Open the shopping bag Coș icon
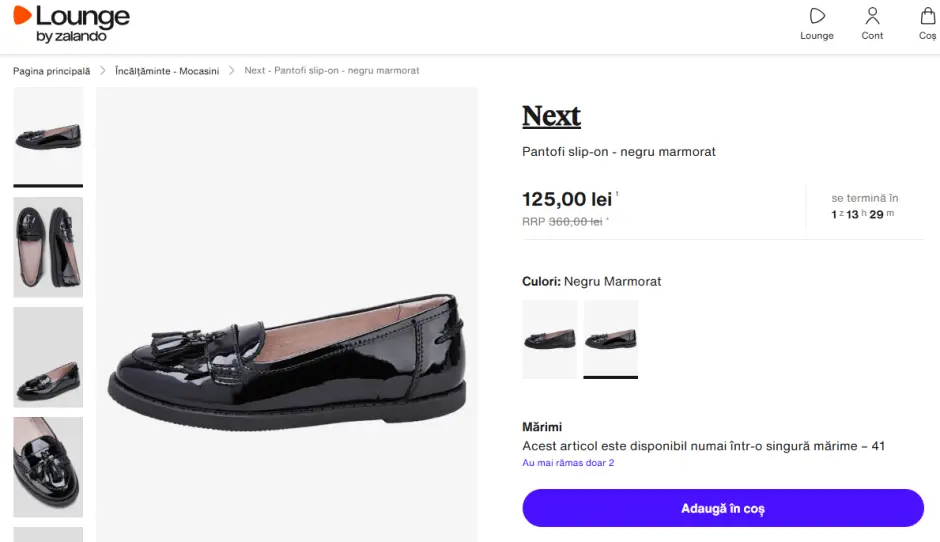Screen dimensions: 940x542 (928, 16)
